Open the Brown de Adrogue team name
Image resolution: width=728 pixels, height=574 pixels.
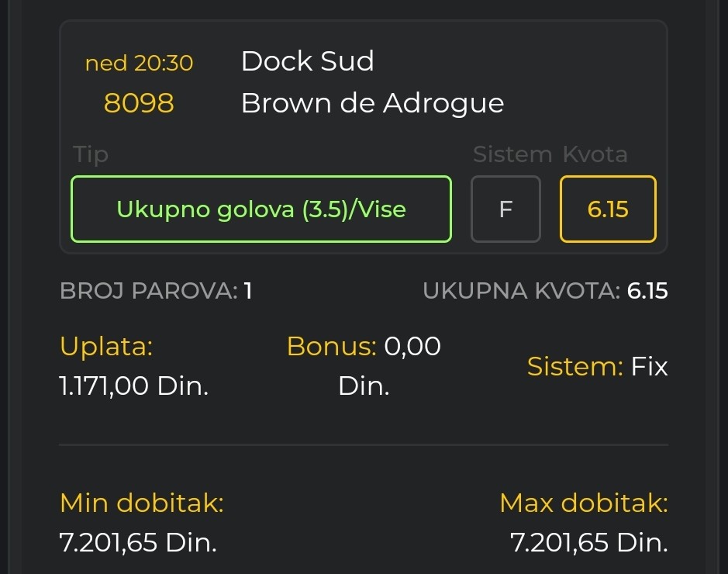372,103
